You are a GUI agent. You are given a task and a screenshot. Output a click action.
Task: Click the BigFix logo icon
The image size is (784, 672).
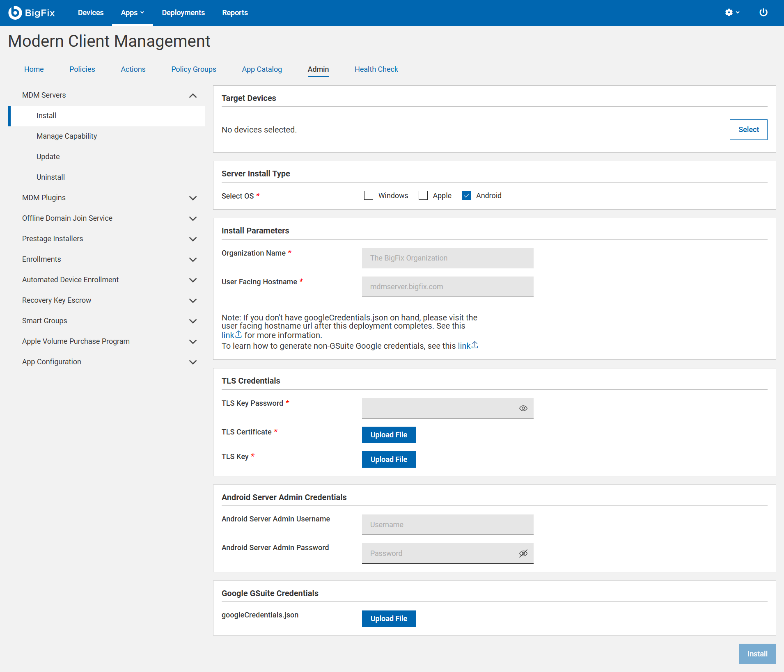15,13
